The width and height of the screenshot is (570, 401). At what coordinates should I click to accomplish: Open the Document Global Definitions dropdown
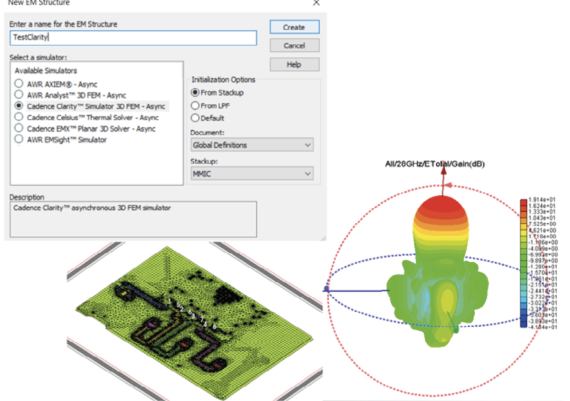coord(252,145)
